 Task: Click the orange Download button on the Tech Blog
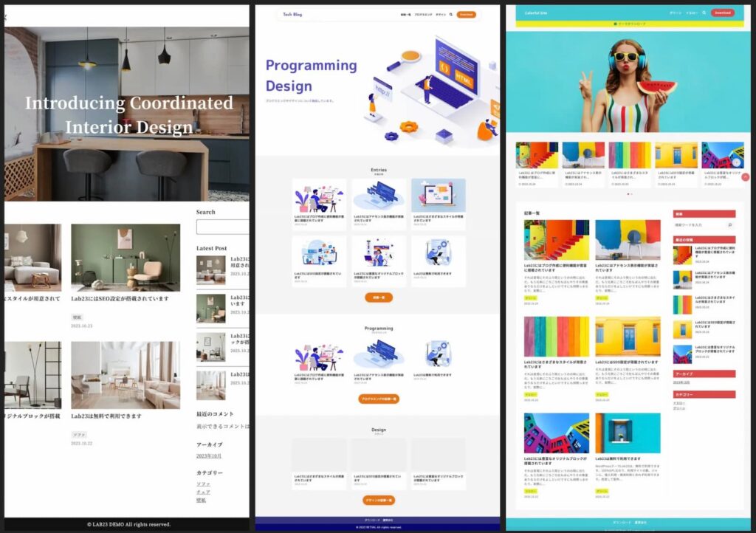click(467, 15)
